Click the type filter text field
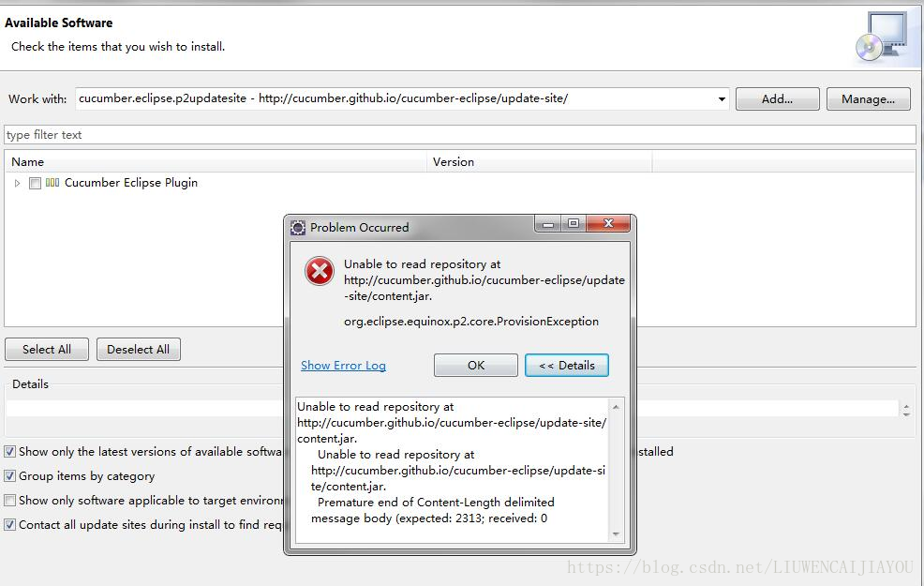The width and height of the screenshot is (924, 586). [459, 134]
